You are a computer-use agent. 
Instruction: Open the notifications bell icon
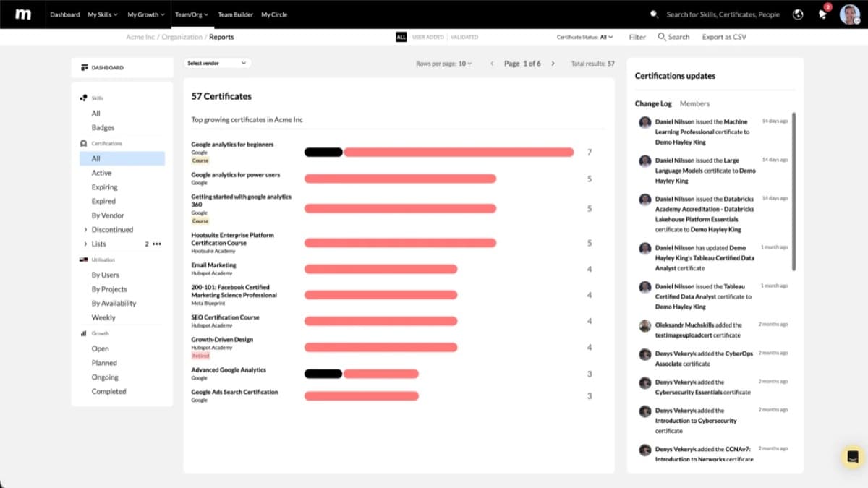click(822, 14)
